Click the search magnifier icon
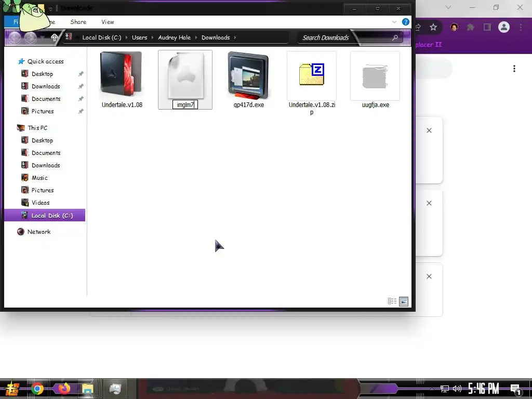 (x=395, y=37)
